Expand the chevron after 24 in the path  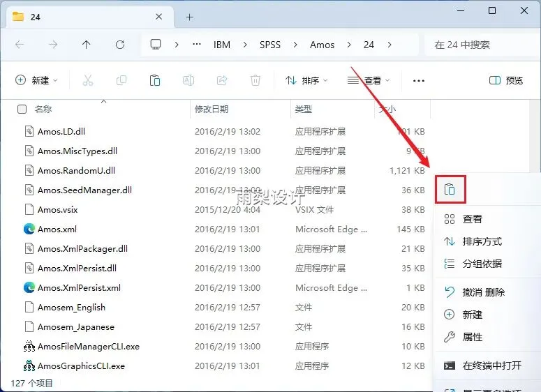pyautogui.click(x=390, y=45)
